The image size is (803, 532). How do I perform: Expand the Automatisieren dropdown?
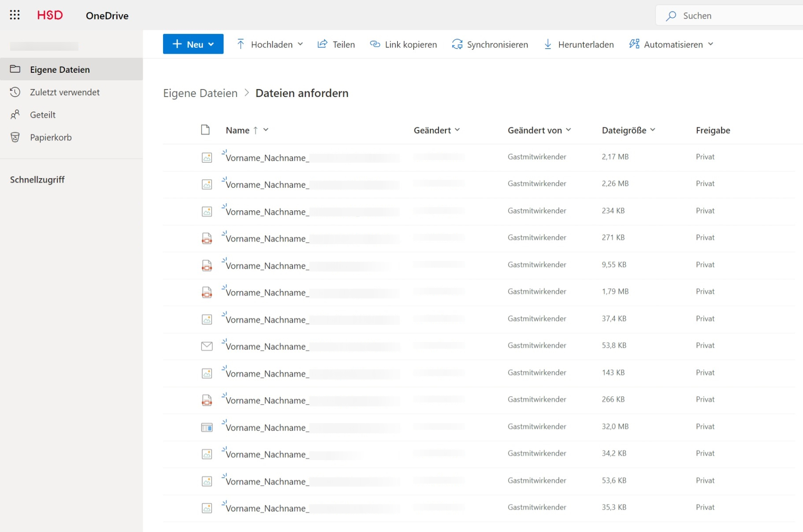point(671,45)
